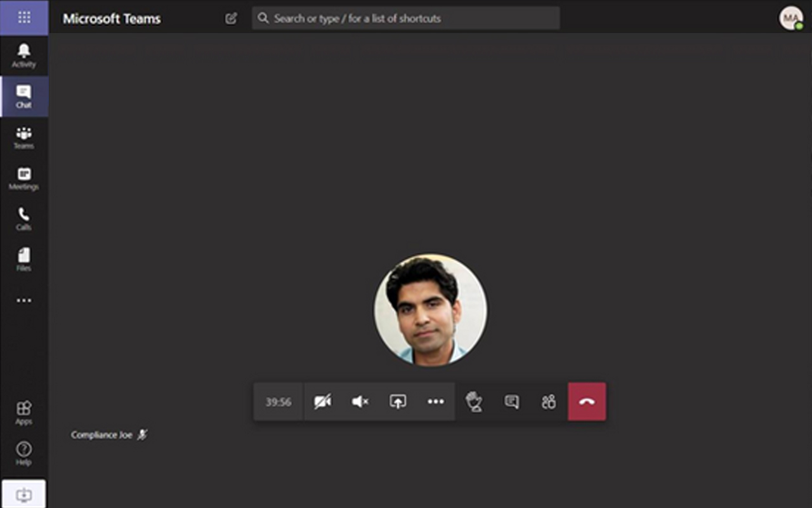Image resolution: width=812 pixels, height=508 pixels.
Task: Open Files from the sidebar
Action: point(24,260)
